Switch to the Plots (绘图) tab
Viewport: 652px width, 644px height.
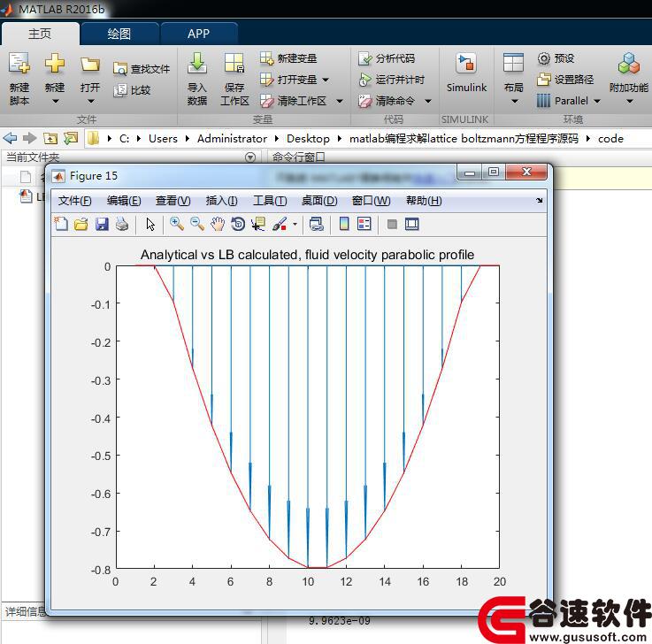119,34
